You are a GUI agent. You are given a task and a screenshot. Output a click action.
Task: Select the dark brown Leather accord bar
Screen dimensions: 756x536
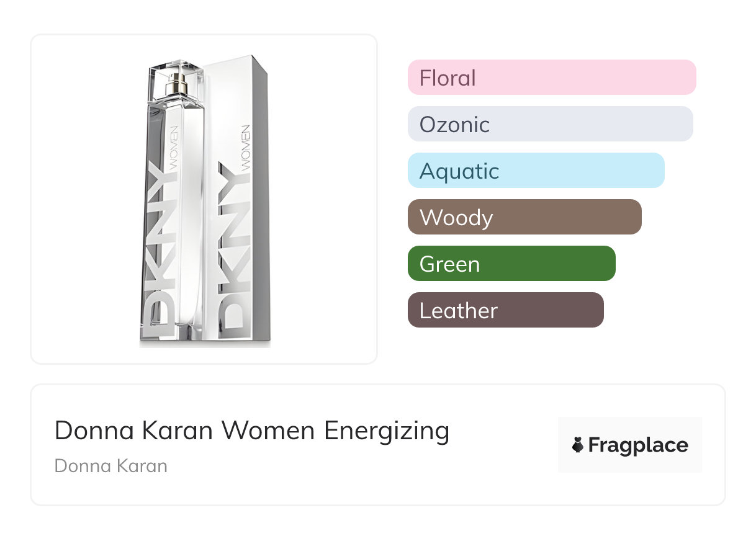click(x=505, y=310)
